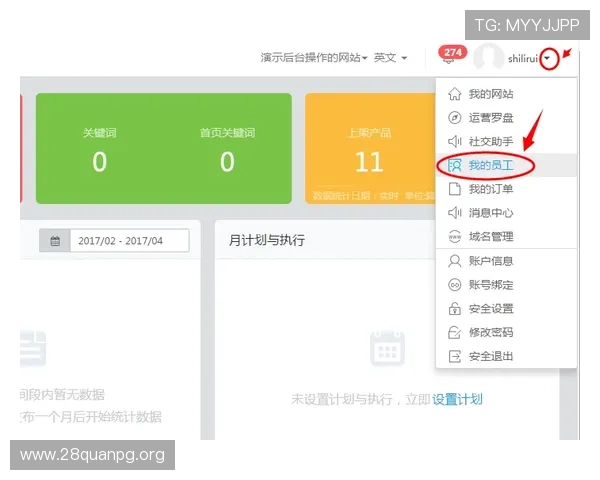Expand the 演示后台操作的网站 site dropdown
This screenshot has height=480, width=600.
coord(314,58)
